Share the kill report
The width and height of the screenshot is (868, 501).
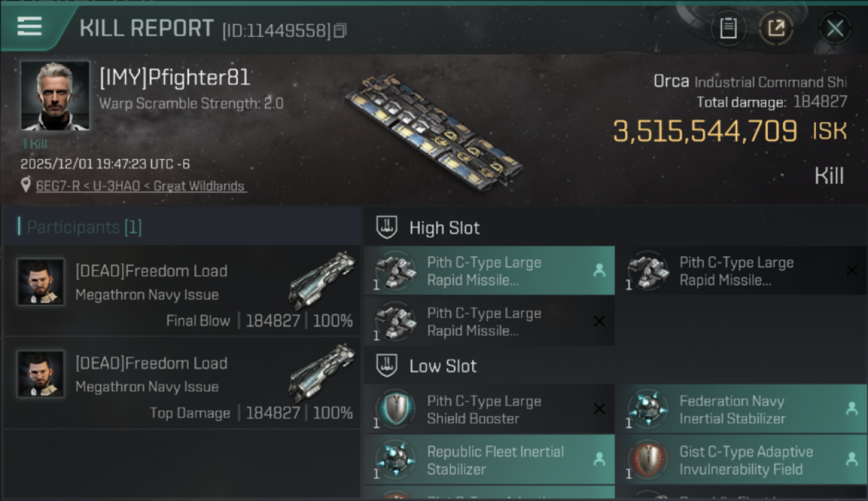click(x=776, y=28)
